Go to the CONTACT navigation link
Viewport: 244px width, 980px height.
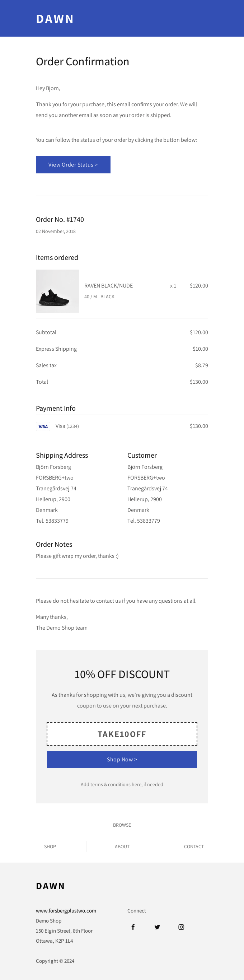click(x=194, y=846)
